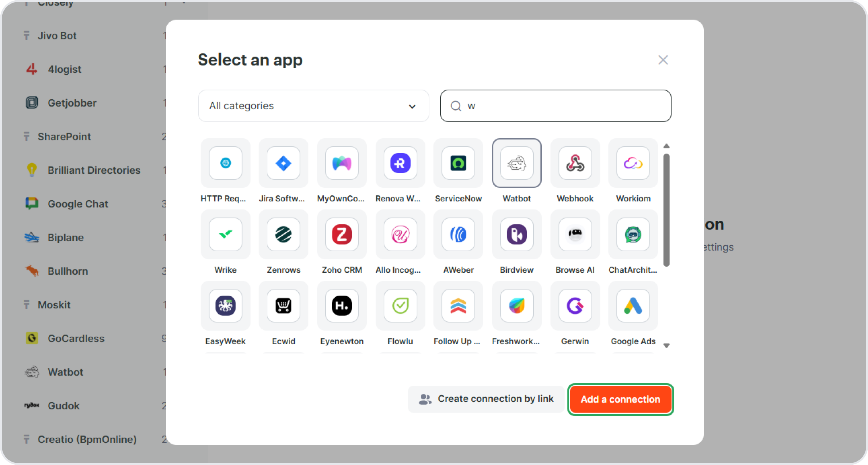Select the Jira Software app icon
868x465 pixels.
click(283, 163)
